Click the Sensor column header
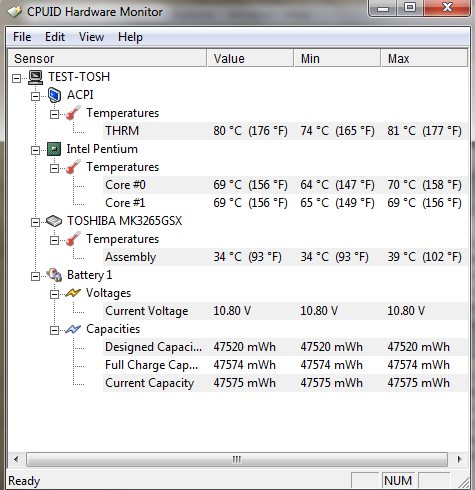Image resolution: width=475 pixels, height=490 pixels. tap(107, 59)
